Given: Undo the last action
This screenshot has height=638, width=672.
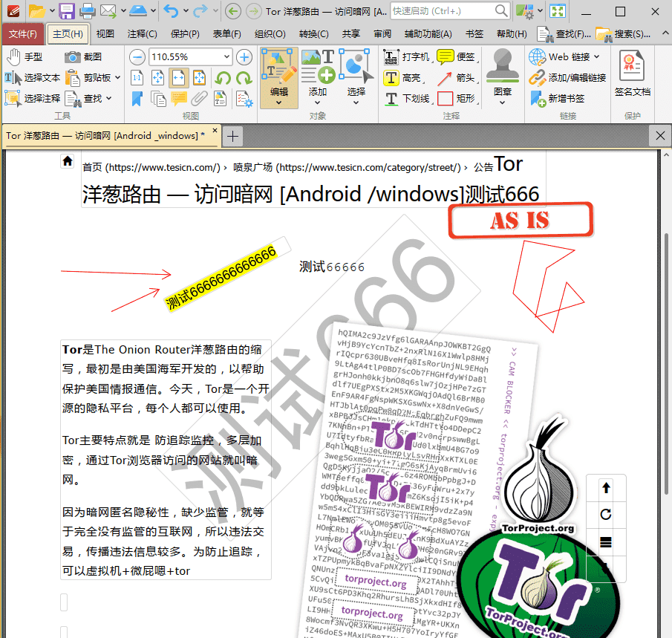Looking at the screenshot, I should tap(171, 11).
